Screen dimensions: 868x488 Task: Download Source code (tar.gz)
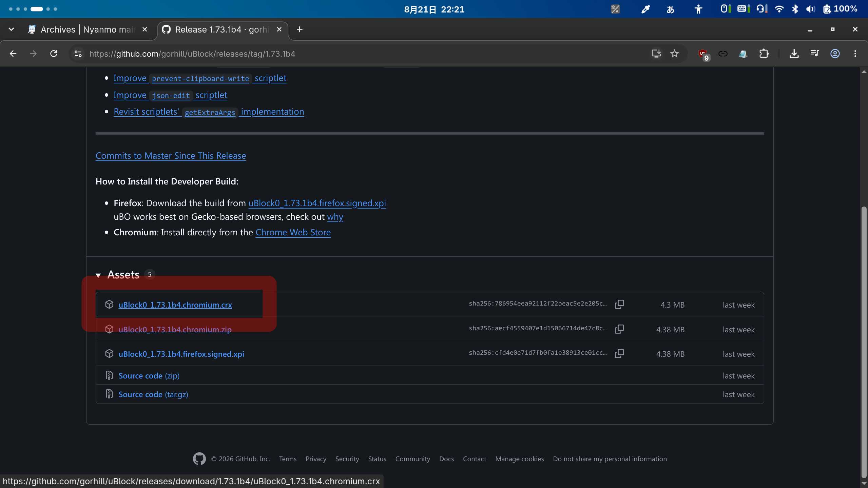click(x=153, y=394)
